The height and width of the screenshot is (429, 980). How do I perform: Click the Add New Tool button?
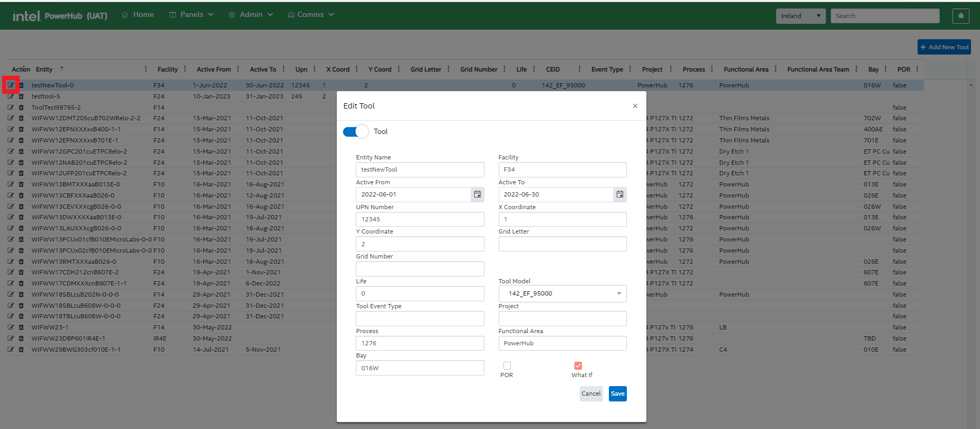944,47
